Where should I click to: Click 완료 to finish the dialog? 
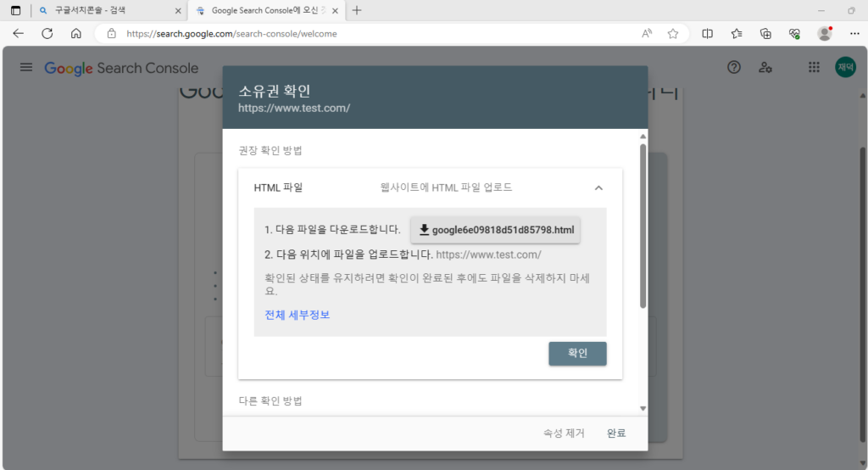(x=616, y=434)
